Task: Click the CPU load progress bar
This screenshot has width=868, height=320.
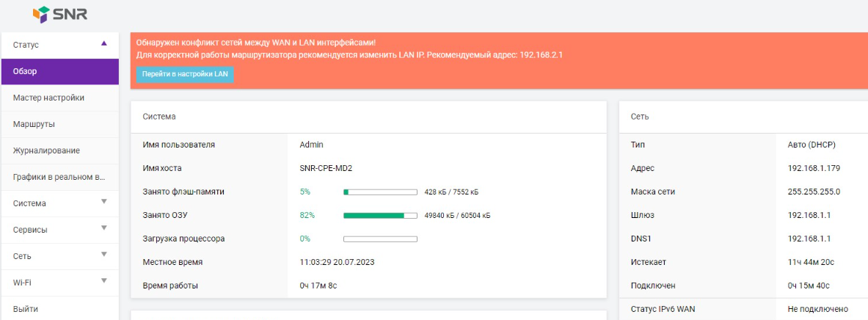Action: click(380, 239)
